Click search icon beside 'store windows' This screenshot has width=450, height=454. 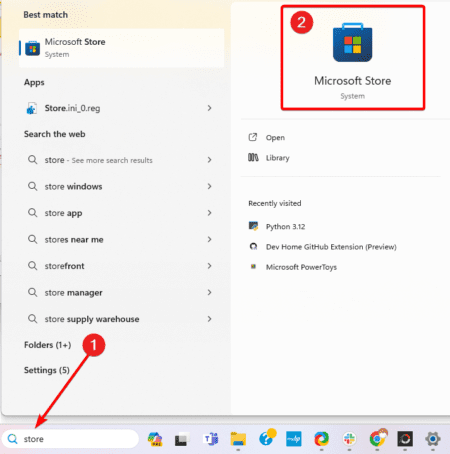coord(32,186)
